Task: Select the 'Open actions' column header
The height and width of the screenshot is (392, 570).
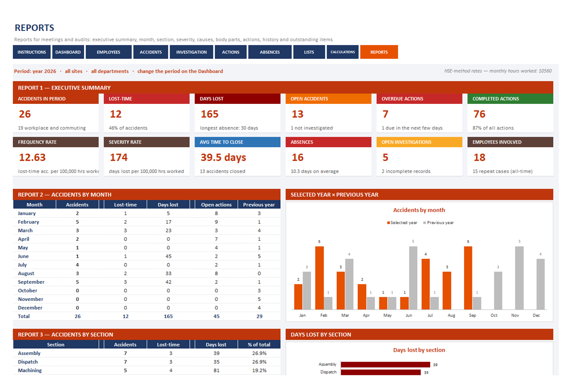Action: point(216,205)
